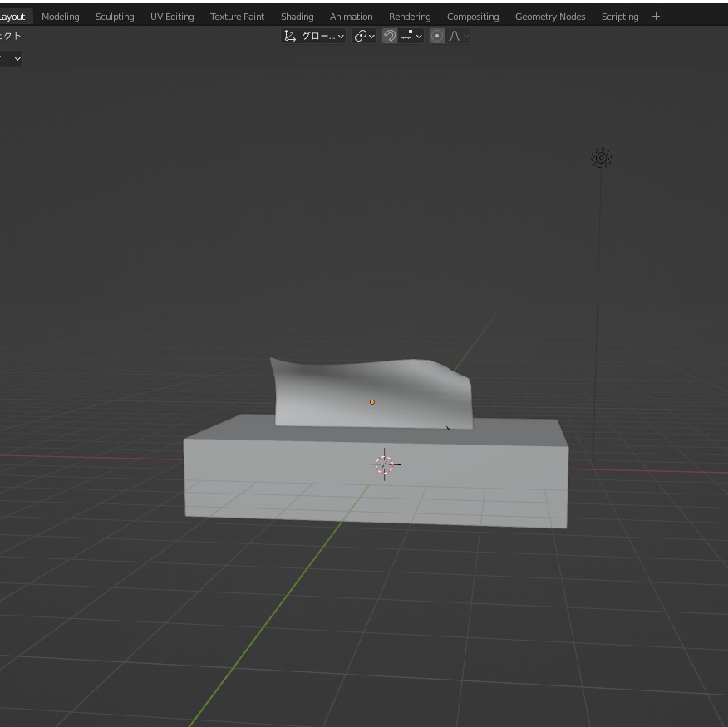Open the mode selector dropdown at top-left
Screen dimensions: 728x727
tap(10, 58)
